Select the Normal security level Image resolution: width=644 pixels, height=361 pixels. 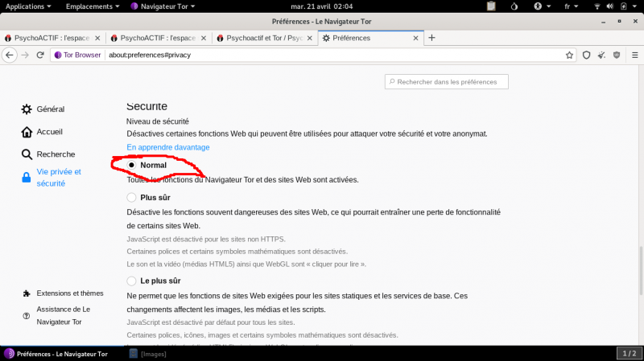[132, 165]
